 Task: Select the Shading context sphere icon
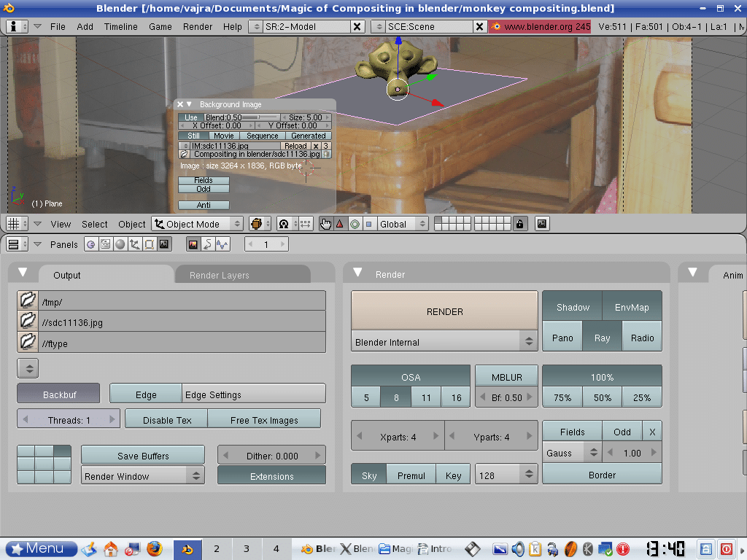pyautogui.click(x=120, y=244)
